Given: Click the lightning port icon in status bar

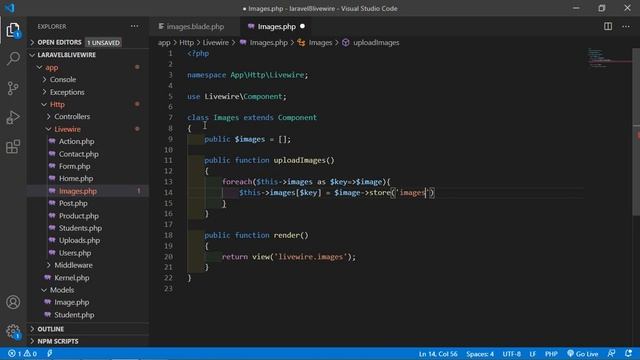Looking at the screenshot, I should 49,353.
